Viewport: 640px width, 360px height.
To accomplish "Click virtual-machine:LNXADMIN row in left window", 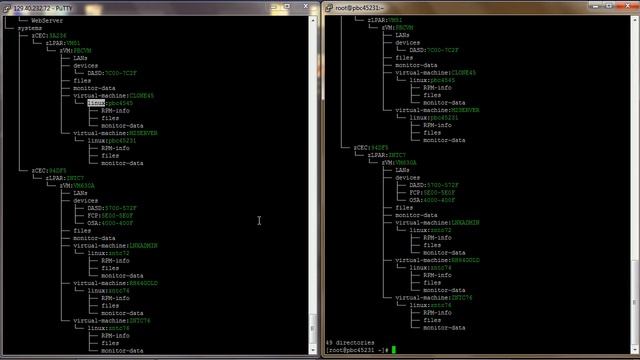I will tap(115, 246).
